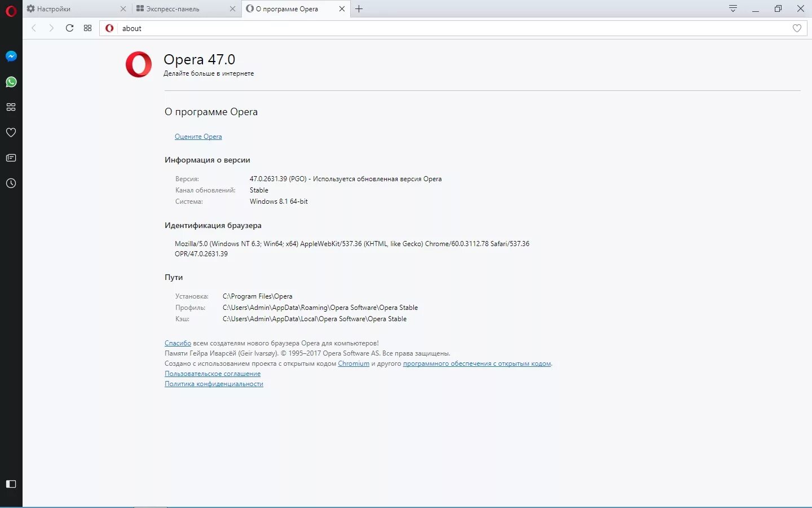Open the Спасибо link
This screenshot has height=508, width=812.
[x=178, y=343]
